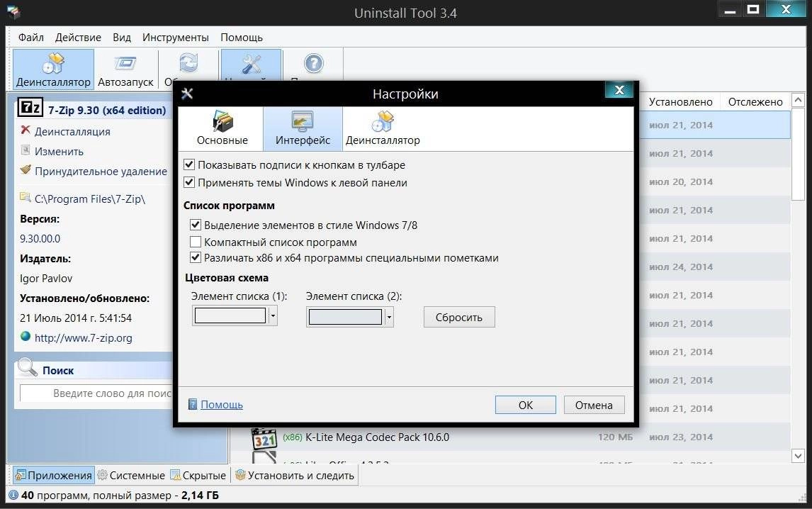812x509 pixels.
Task: Switch to the Приложения bottom tab
Action: tap(54, 475)
